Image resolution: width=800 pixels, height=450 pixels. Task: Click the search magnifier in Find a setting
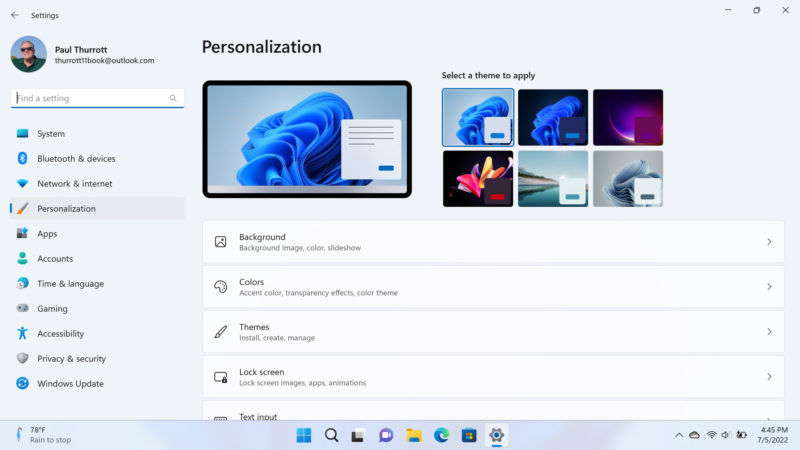point(173,98)
